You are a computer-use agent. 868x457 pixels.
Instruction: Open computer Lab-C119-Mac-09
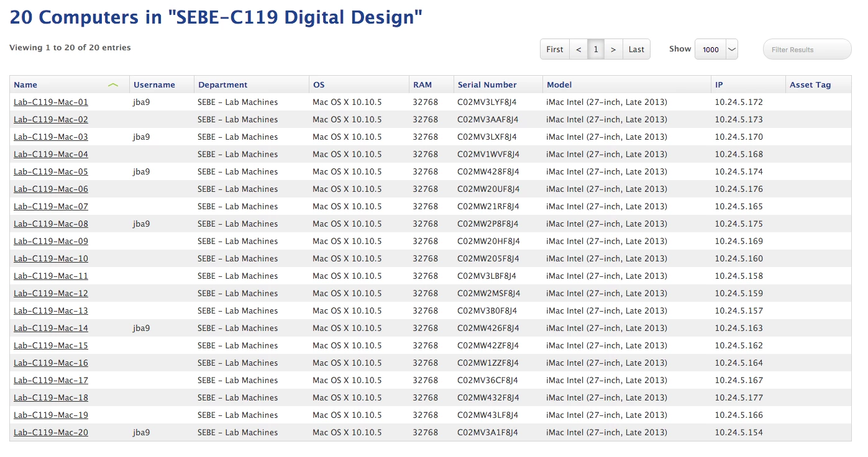coord(51,242)
